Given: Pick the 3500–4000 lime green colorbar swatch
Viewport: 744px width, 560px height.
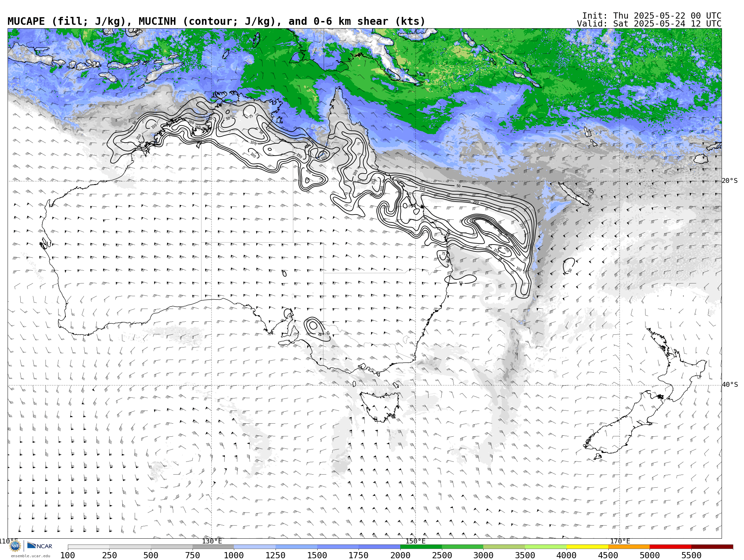Looking at the screenshot, I should (546, 547).
